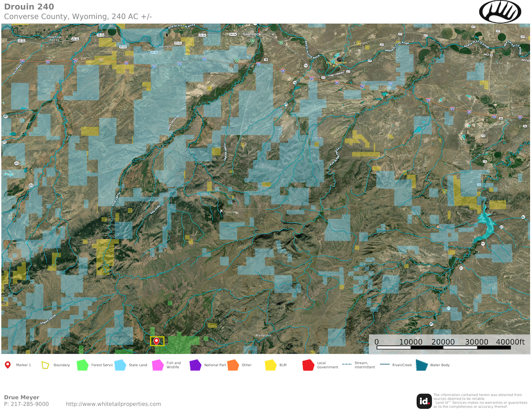
Task: Click the Water Body legend icon
Action: tap(422, 365)
